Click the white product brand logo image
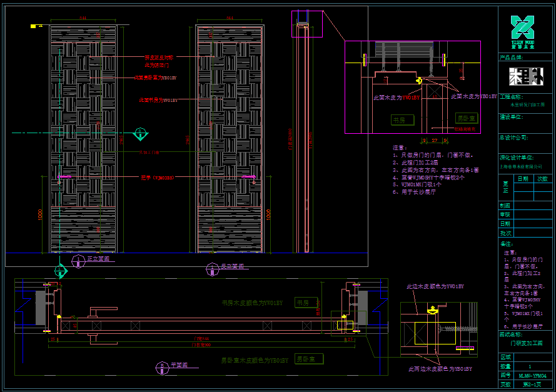 (527, 77)
